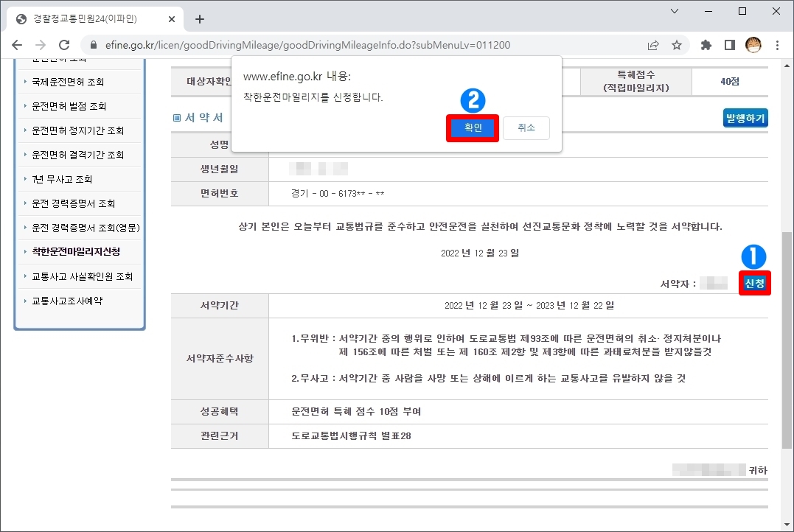Open the Chrome three-dot menu

click(x=777, y=45)
